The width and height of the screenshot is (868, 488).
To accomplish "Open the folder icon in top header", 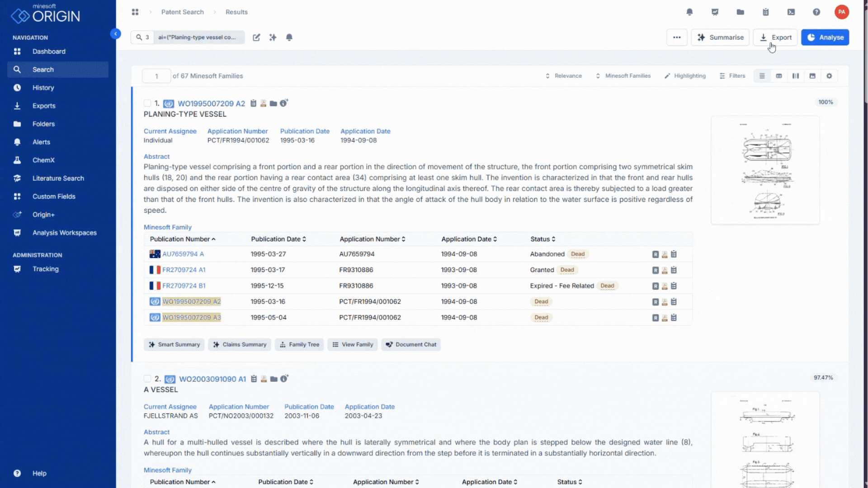I will [740, 12].
